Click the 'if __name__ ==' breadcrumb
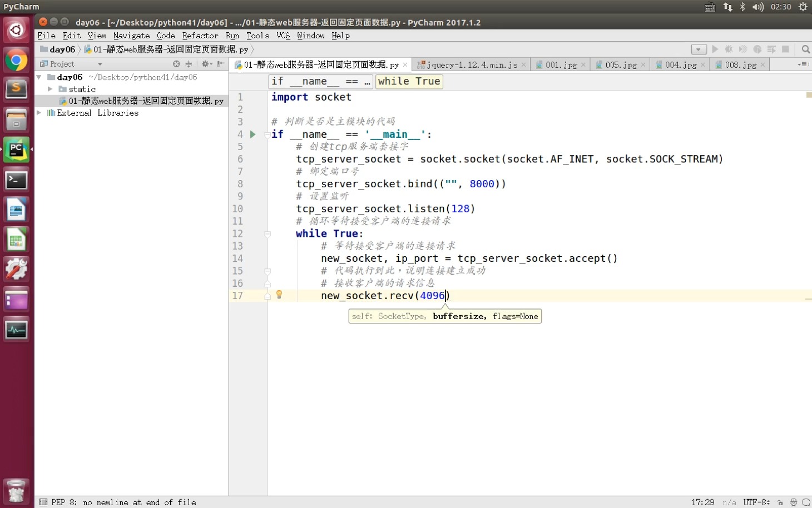The width and height of the screenshot is (812, 508). tap(320, 82)
